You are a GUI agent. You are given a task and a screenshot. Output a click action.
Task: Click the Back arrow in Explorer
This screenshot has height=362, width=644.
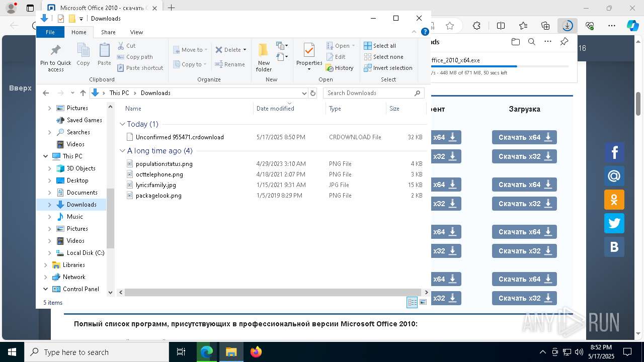coord(46,93)
